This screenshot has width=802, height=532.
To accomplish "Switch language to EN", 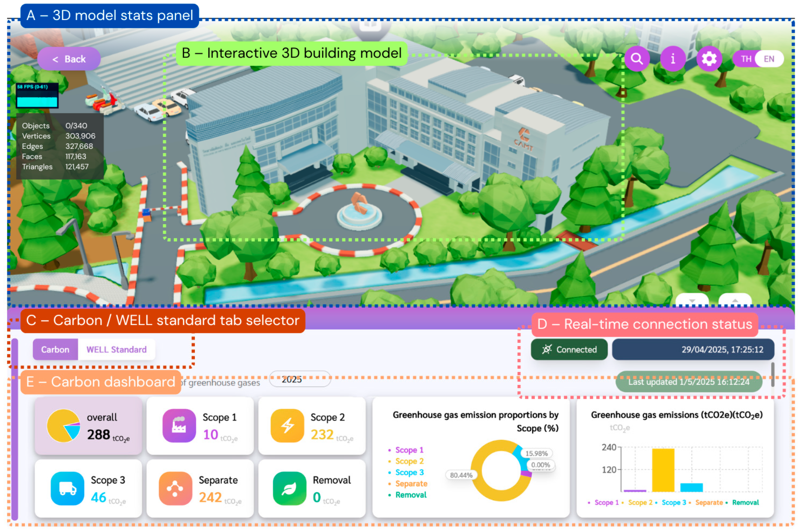I will click(769, 59).
